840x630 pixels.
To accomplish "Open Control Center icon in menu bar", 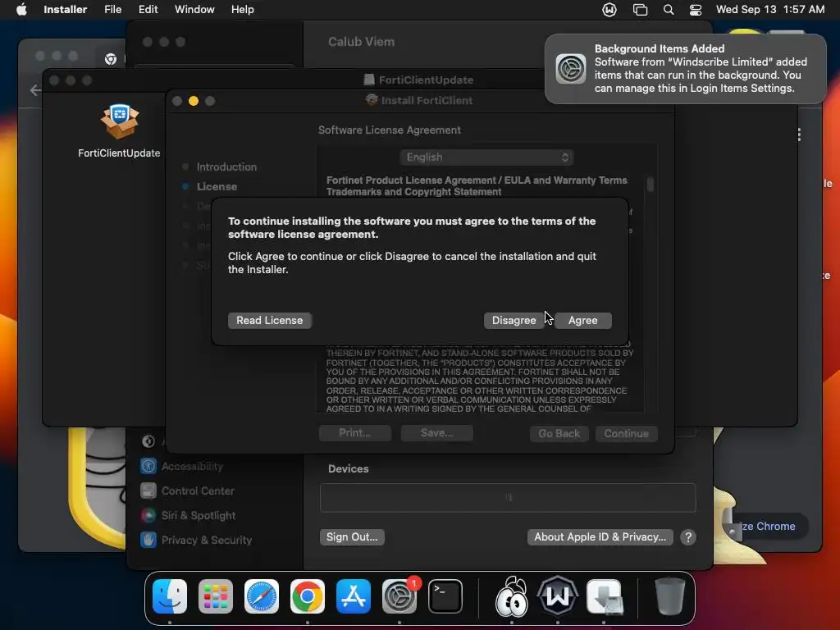I will (696, 10).
